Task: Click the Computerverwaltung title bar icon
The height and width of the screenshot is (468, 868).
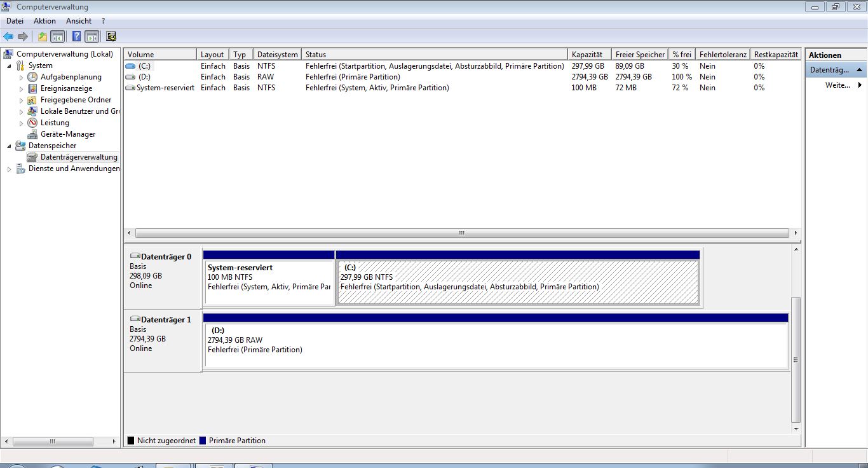Action: point(8,7)
